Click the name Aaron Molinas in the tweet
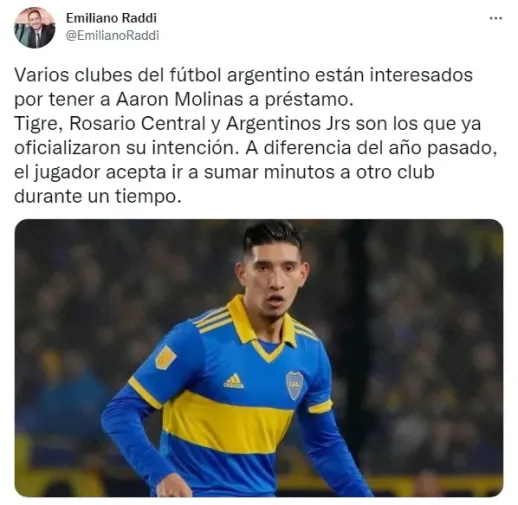The height and width of the screenshot is (505, 518). (180, 99)
